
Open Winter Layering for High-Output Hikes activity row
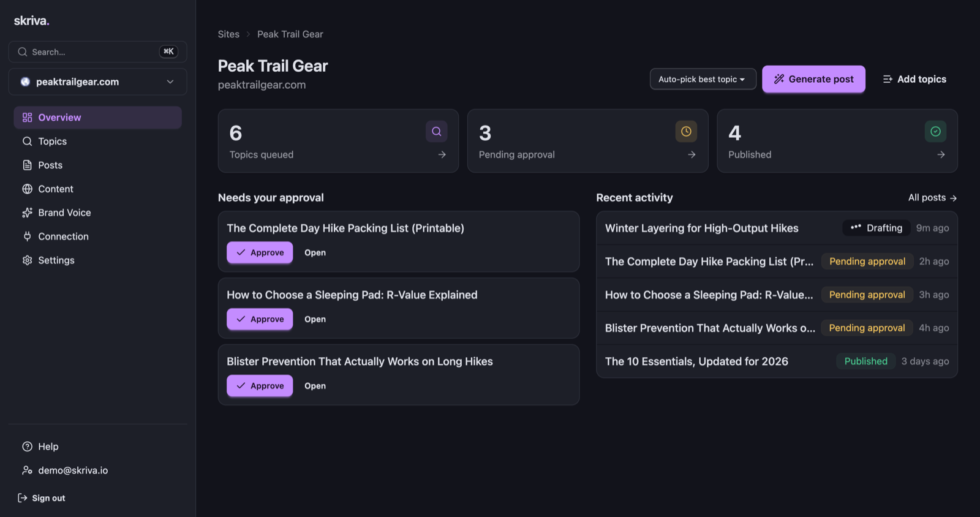click(777, 228)
